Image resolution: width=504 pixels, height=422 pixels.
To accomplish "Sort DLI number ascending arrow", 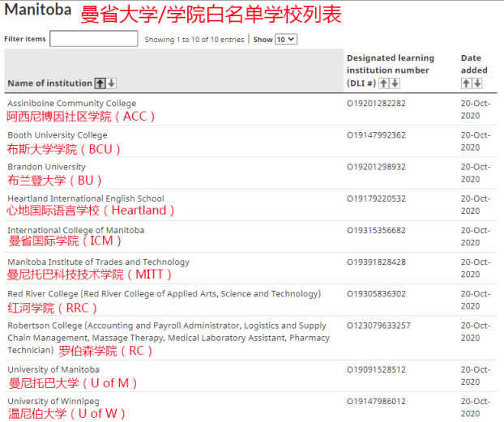I will pos(383,83).
